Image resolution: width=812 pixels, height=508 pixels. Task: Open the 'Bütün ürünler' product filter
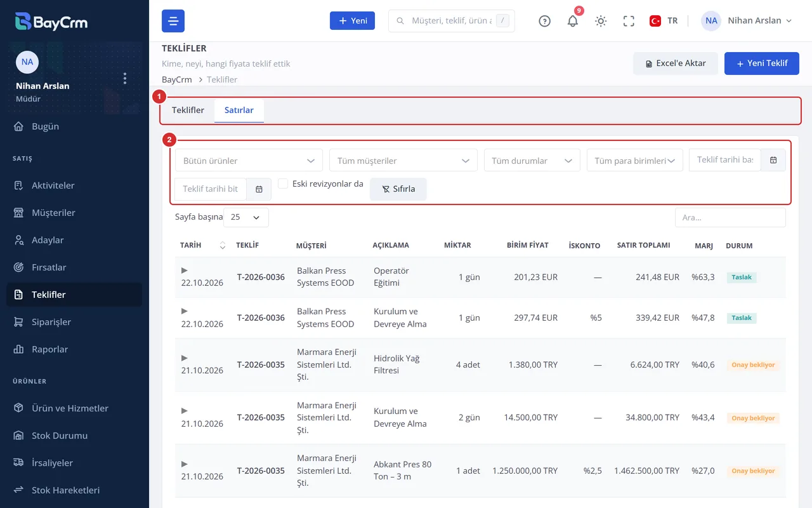click(x=249, y=161)
